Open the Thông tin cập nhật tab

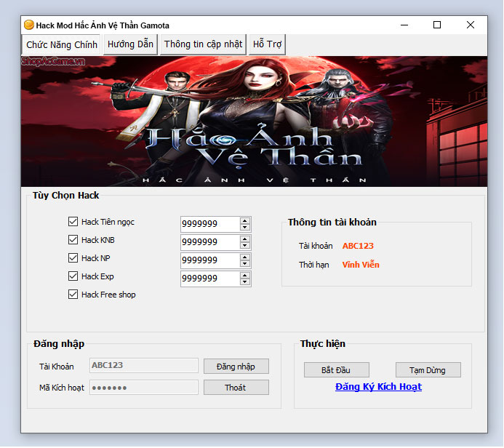click(203, 44)
